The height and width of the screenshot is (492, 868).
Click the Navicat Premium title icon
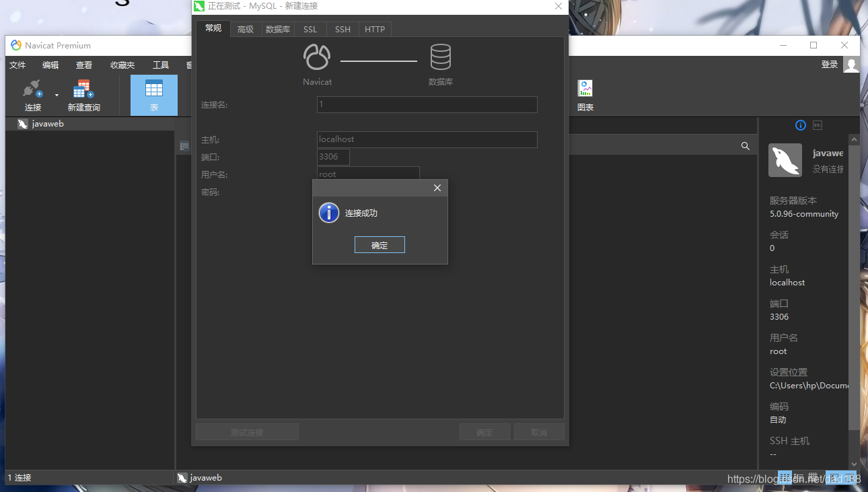coord(16,45)
